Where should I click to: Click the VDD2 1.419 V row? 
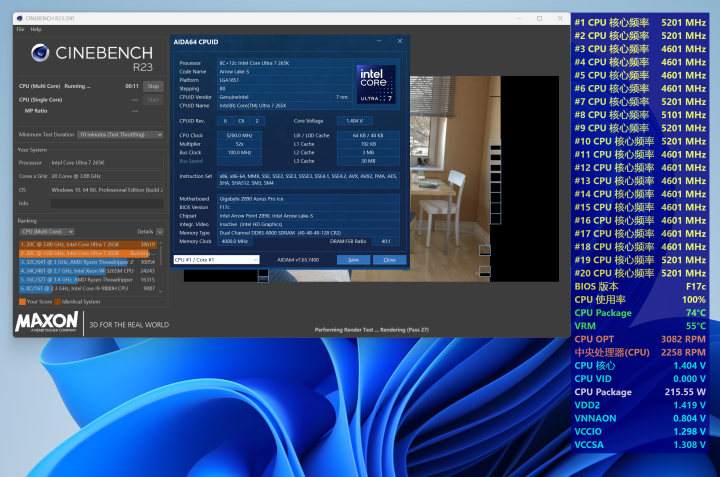pyautogui.click(x=640, y=405)
